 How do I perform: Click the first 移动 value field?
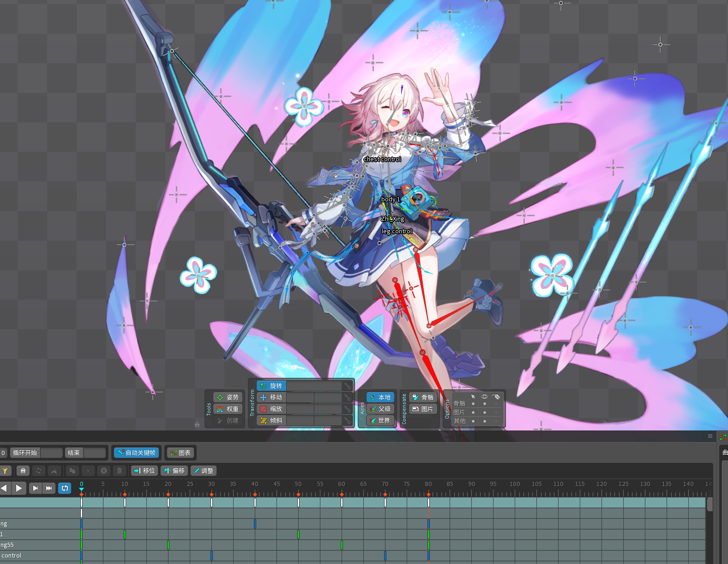point(300,397)
